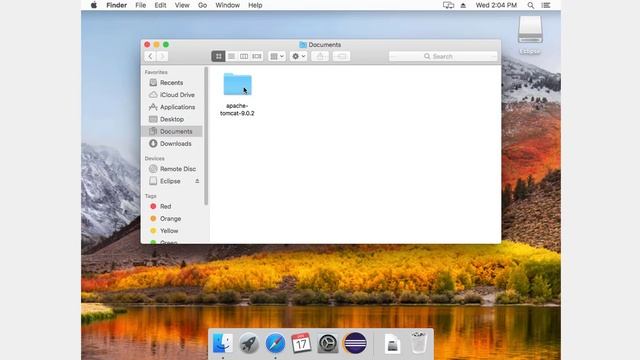Select Remote Disc under Devices
This screenshot has width=640, height=360.
tap(171, 169)
